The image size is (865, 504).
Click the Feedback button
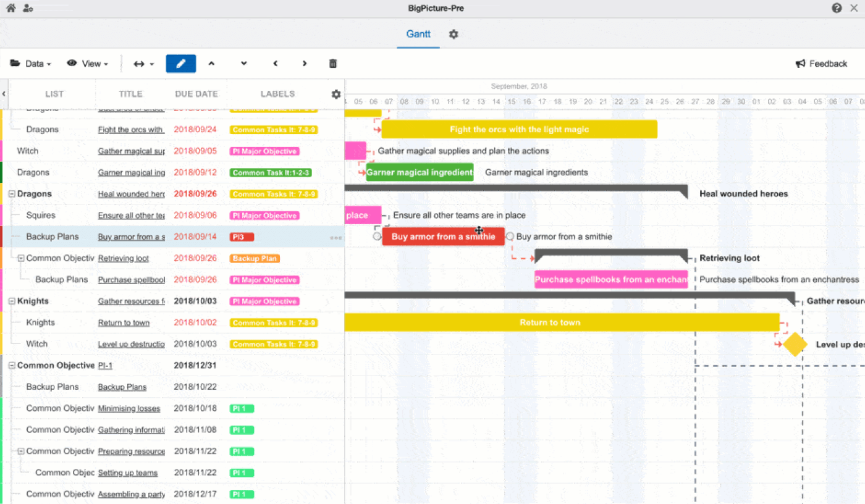coord(821,64)
